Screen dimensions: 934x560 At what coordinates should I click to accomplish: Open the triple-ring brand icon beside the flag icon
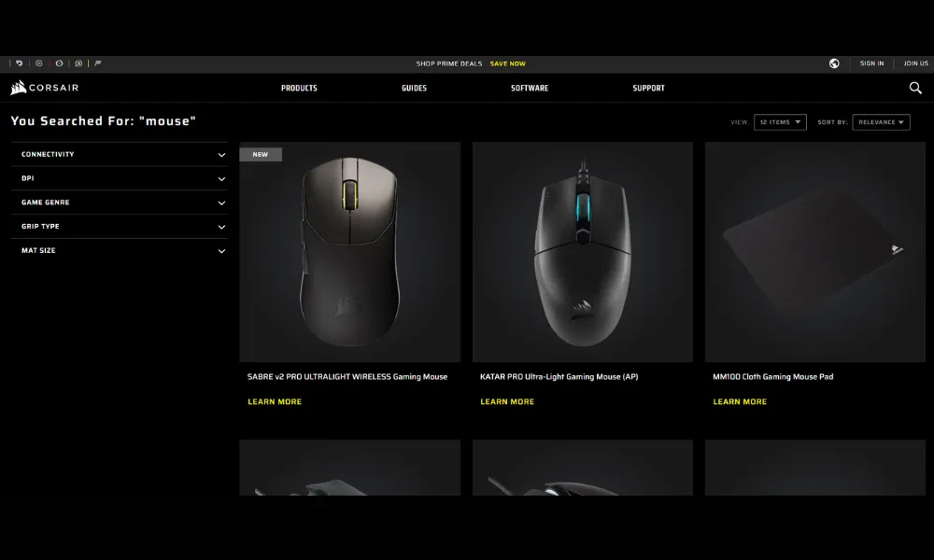click(78, 63)
